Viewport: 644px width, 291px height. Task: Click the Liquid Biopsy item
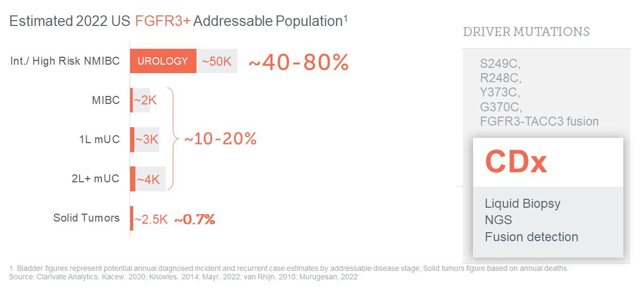pos(522,204)
